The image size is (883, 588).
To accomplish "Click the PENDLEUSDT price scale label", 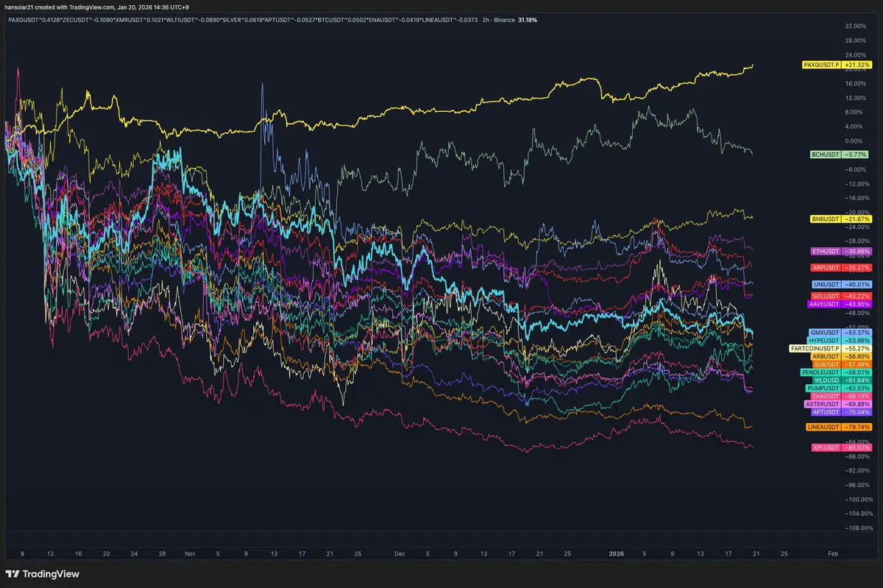I will [x=837, y=372].
